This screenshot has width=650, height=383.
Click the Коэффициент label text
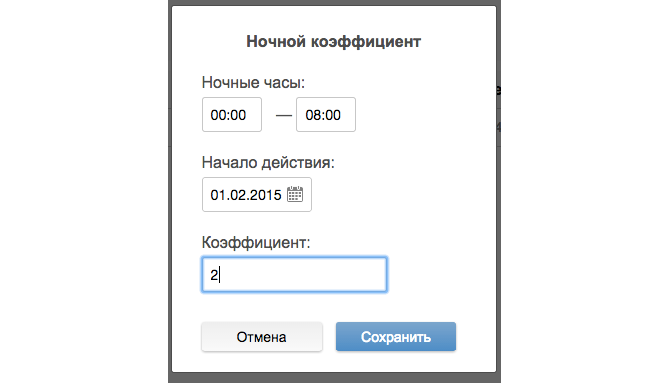point(256,242)
